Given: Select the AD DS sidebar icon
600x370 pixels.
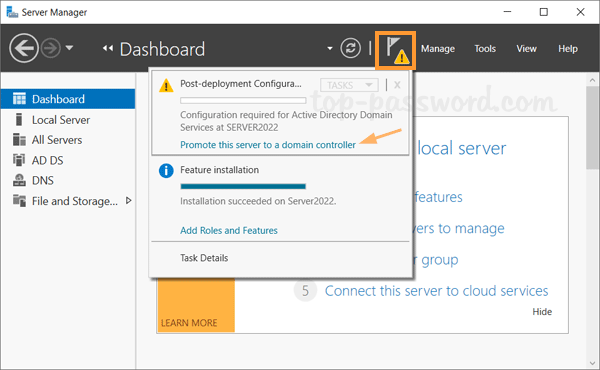Looking at the screenshot, I should pyautogui.click(x=19, y=160).
